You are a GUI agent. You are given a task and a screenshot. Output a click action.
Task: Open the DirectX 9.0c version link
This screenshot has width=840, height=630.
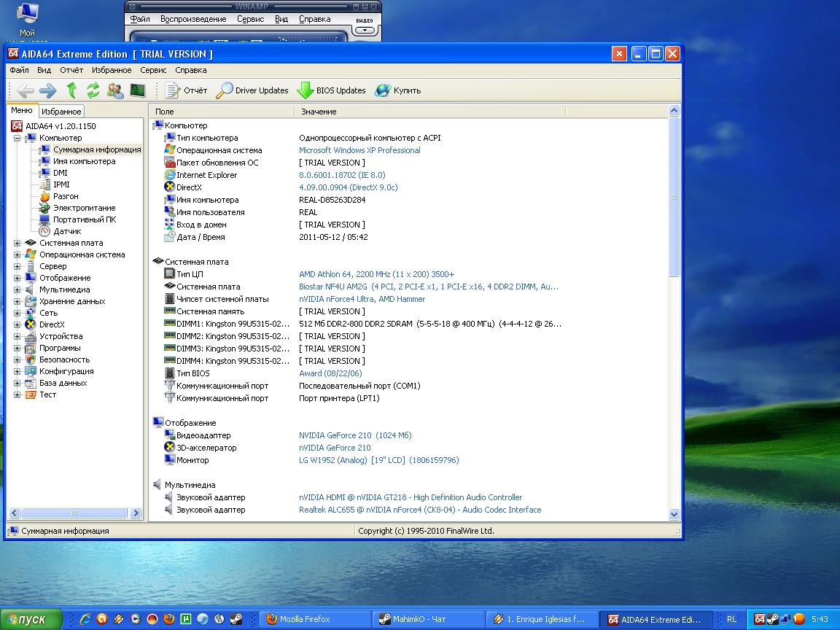[x=349, y=187]
